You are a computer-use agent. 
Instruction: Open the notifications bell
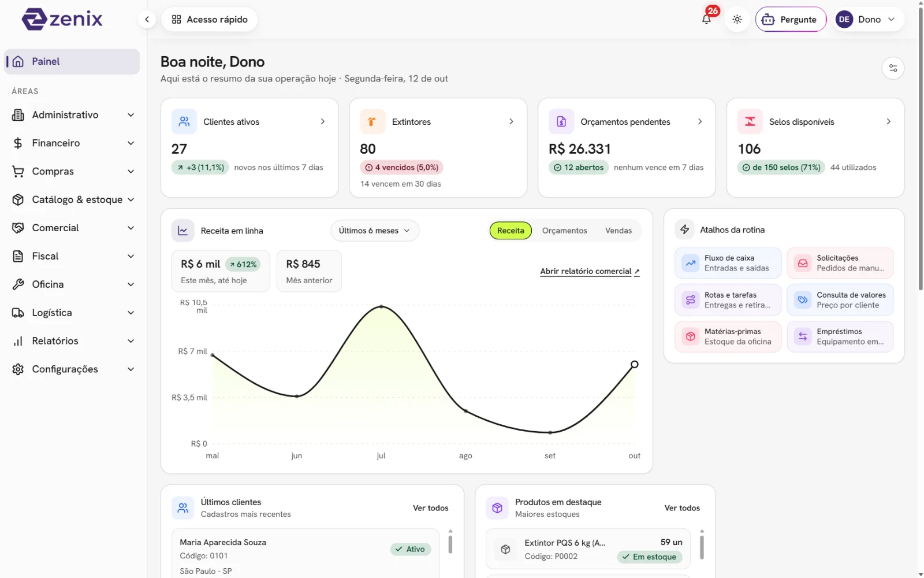click(x=706, y=19)
